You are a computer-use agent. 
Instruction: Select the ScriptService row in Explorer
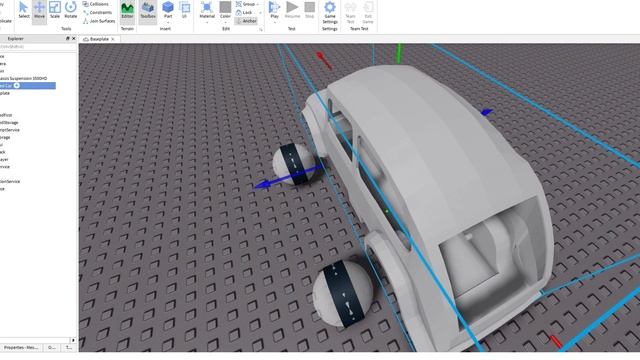10,130
